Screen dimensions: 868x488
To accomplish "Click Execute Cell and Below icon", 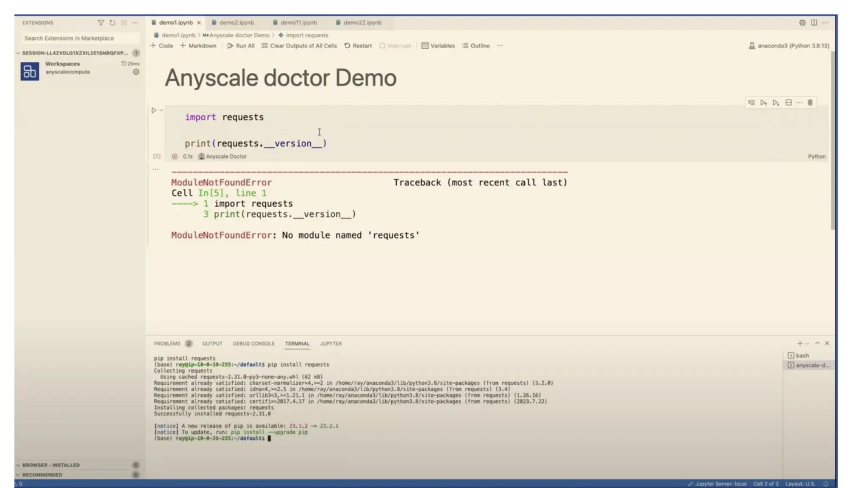I will (776, 103).
